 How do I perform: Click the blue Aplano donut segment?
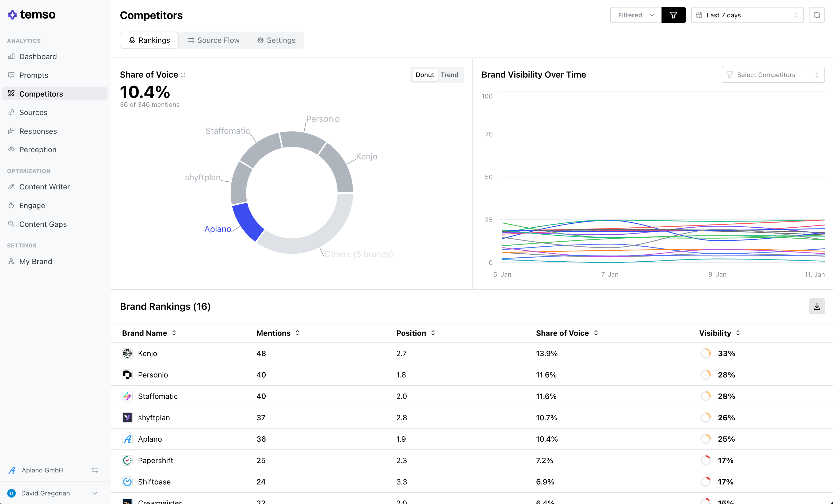(x=247, y=222)
